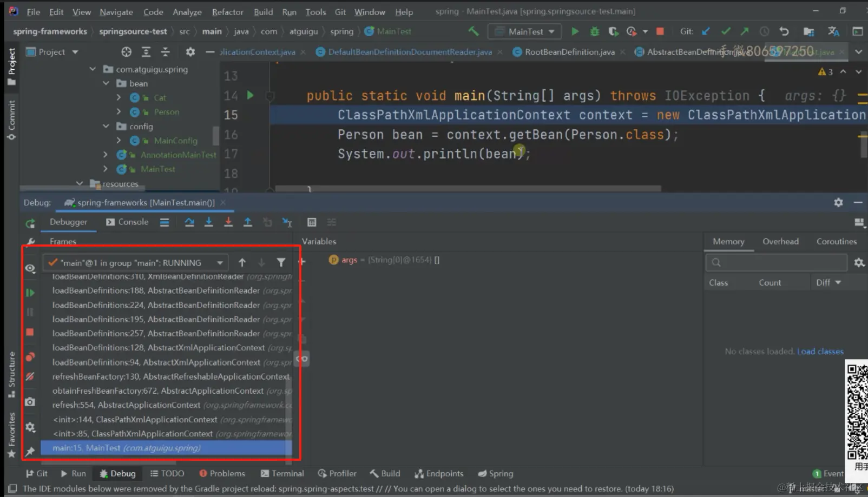Click the Load classes link
Viewport: 868px width, 497px height.
tap(820, 352)
